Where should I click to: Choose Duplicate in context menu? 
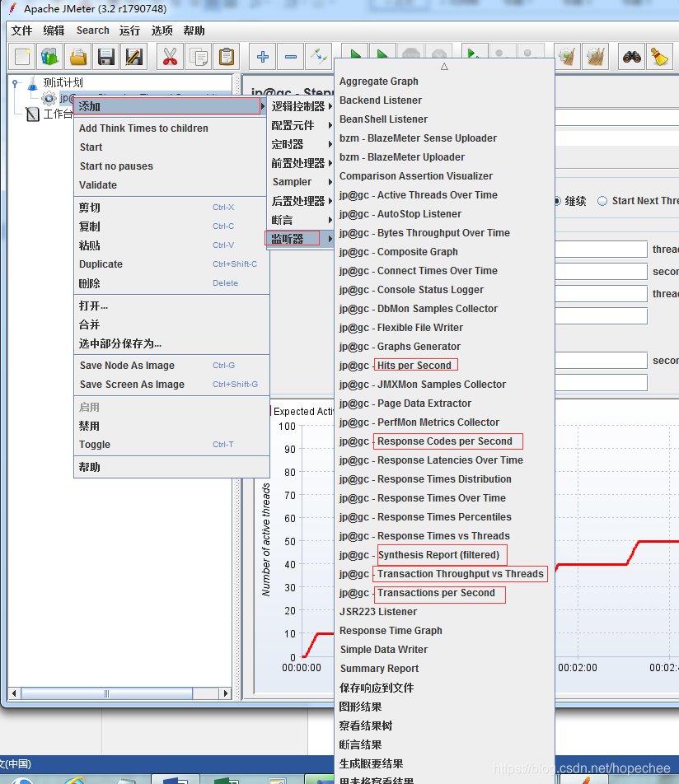coord(171,264)
